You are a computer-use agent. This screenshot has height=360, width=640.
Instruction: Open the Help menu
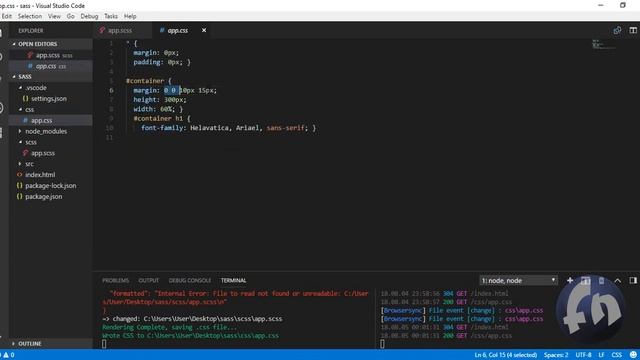point(130,16)
